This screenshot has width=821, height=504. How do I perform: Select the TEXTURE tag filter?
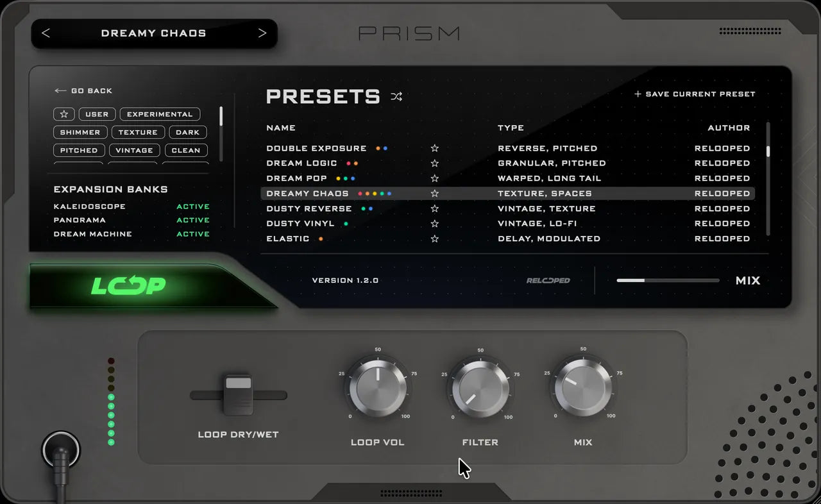[138, 132]
